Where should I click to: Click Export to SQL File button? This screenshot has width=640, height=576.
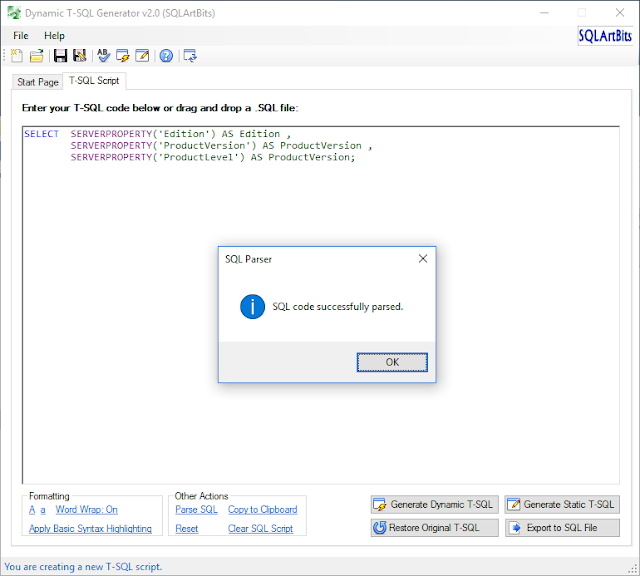(x=562, y=528)
